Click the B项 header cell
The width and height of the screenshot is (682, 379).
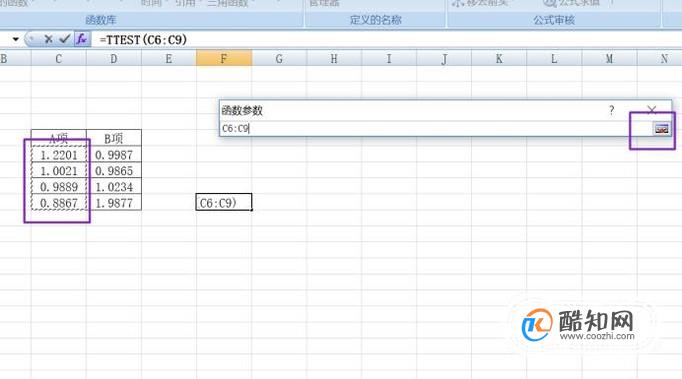pyautogui.click(x=114, y=138)
